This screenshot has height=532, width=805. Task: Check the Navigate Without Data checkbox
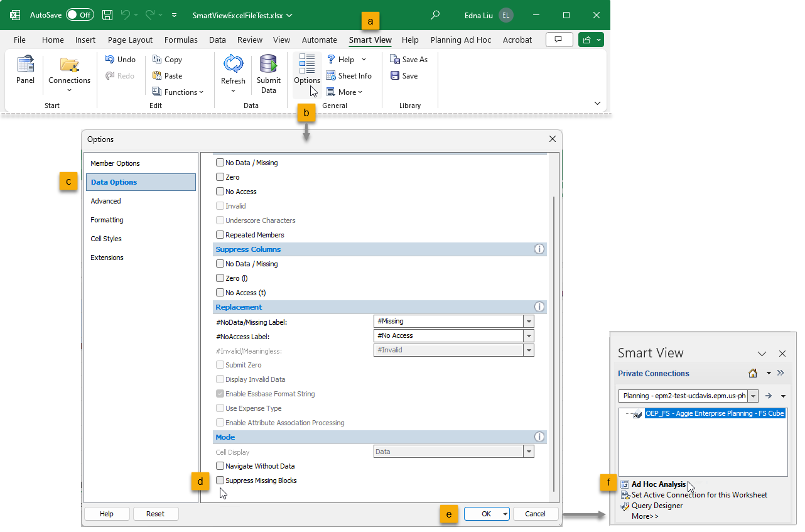[220, 466]
